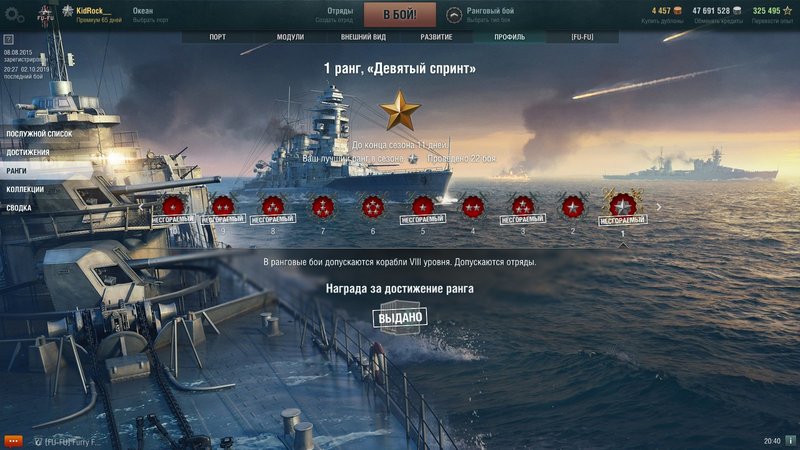Select the rank 7 badge

tap(322, 207)
